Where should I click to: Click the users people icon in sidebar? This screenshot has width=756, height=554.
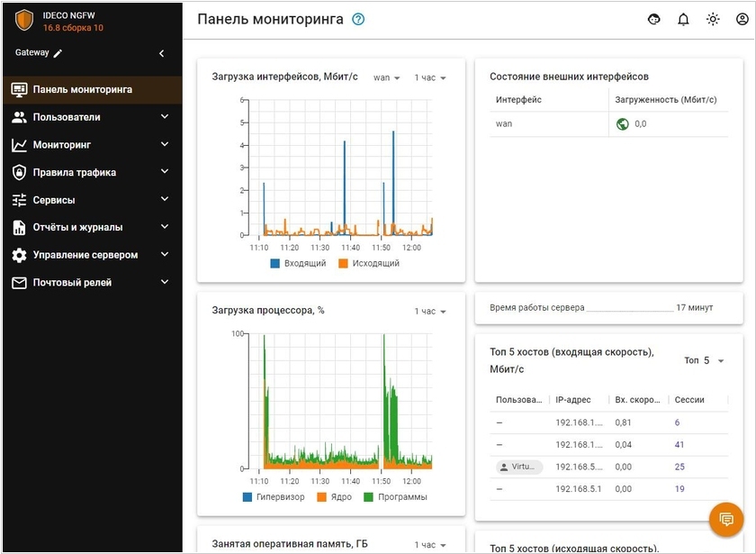click(x=19, y=117)
